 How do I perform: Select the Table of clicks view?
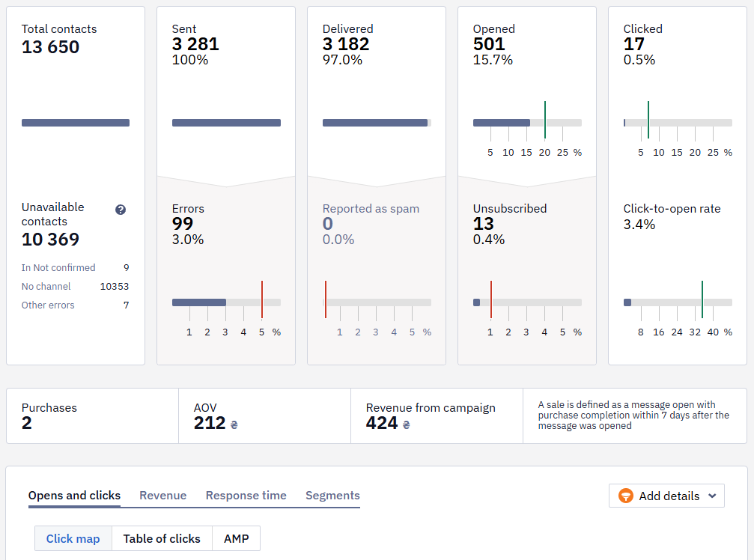coord(162,538)
